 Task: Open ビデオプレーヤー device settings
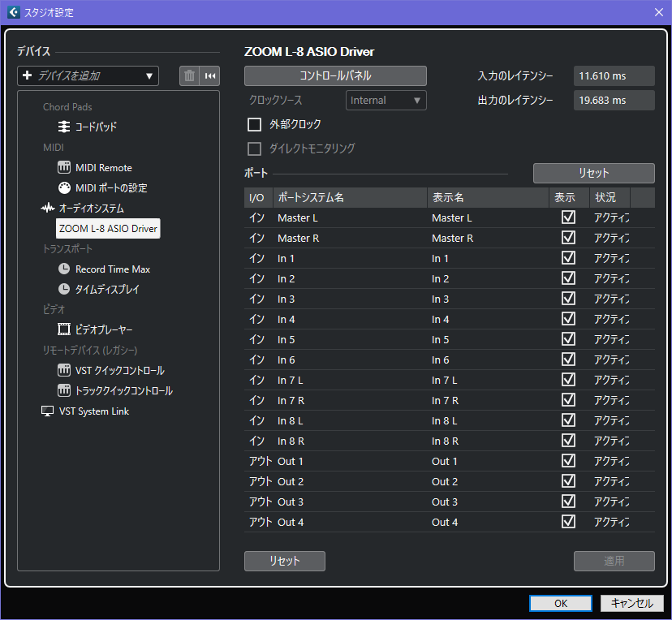coord(96,330)
